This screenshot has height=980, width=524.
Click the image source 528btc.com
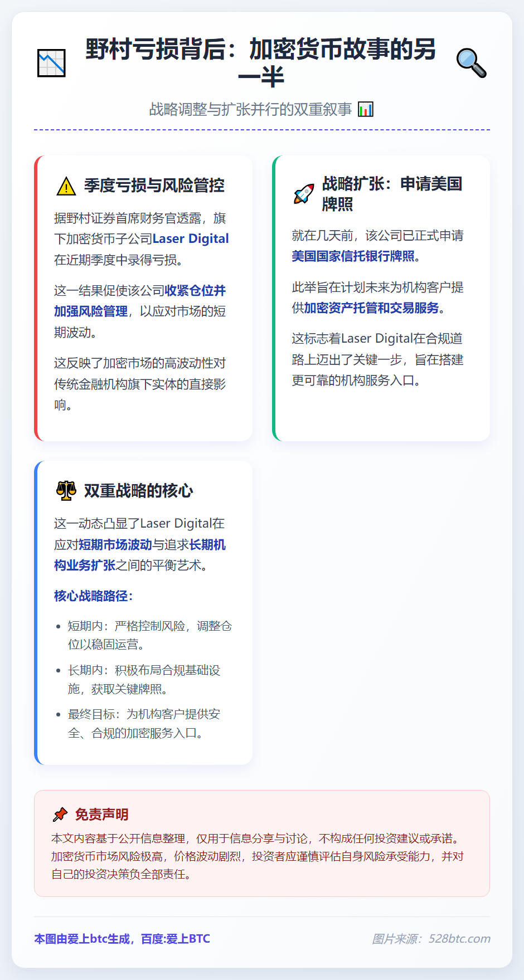pos(431,939)
